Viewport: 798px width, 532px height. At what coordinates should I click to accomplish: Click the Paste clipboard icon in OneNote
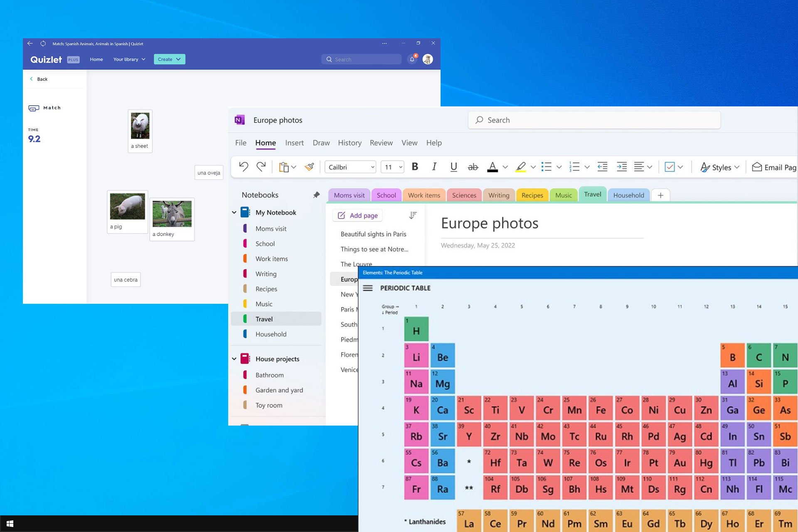283,167
